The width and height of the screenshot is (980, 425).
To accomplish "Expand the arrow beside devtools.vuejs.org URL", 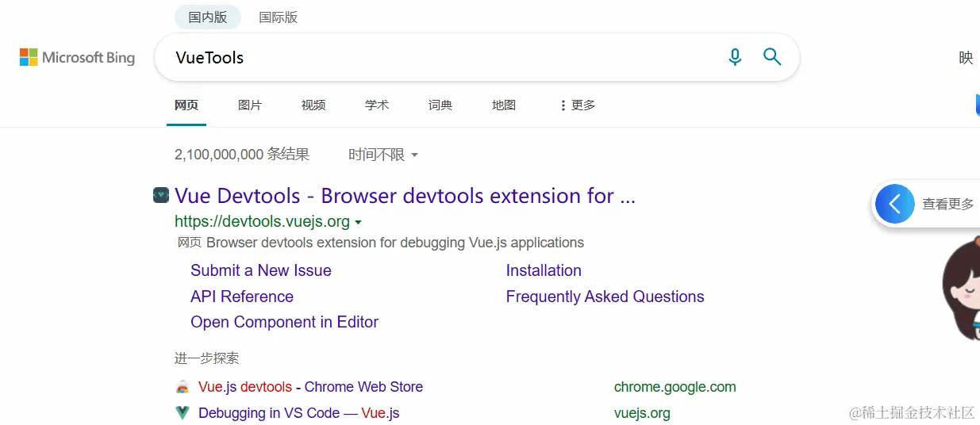I will (358, 222).
